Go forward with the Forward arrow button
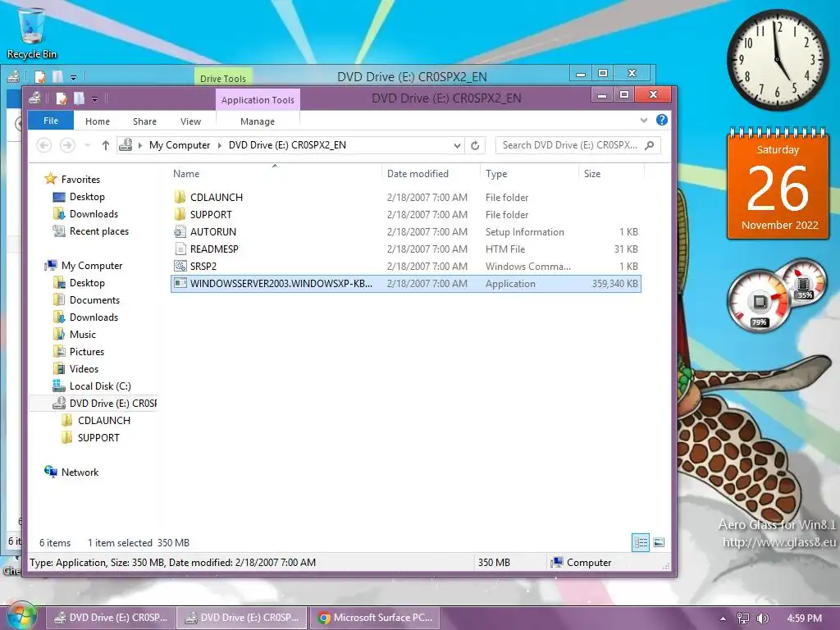The height and width of the screenshot is (630, 840). (x=67, y=145)
